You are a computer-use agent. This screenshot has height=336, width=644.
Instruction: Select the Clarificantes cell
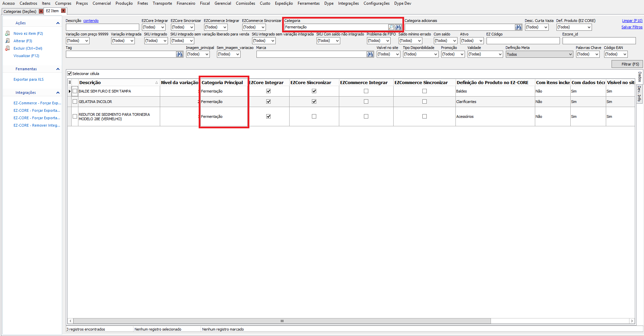pos(495,102)
